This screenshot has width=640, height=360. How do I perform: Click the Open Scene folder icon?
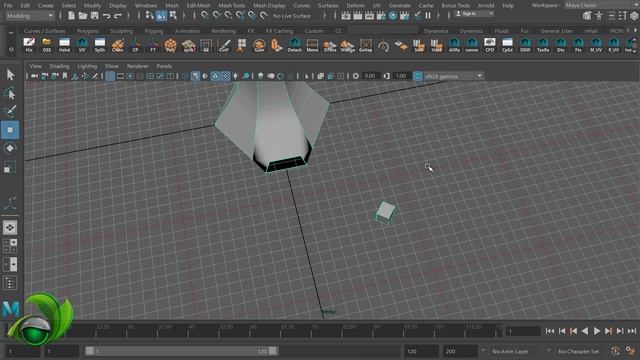(x=83, y=16)
